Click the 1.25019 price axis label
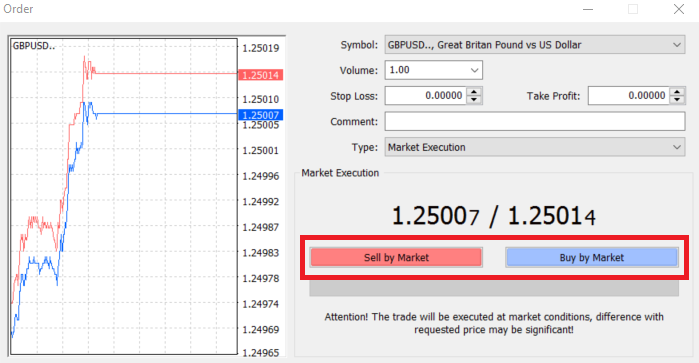The image size is (699, 363). pos(261,48)
